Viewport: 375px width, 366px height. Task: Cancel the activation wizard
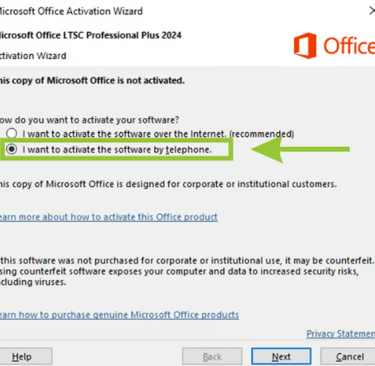click(x=348, y=357)
